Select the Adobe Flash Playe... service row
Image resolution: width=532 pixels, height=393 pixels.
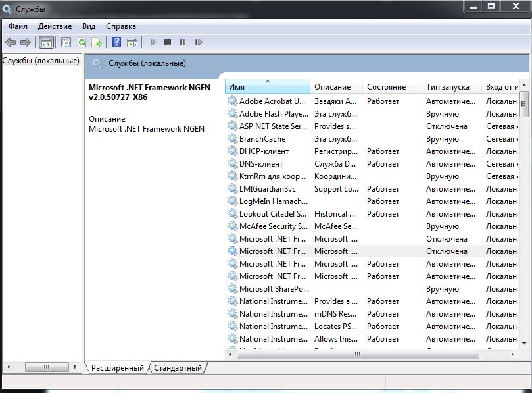[372, 113]
